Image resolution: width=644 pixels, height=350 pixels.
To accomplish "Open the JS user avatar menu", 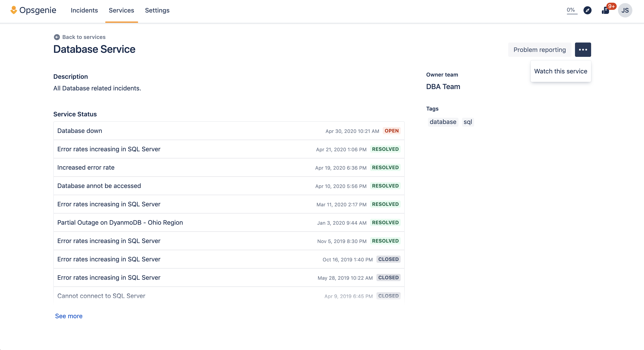I will [625, 10].
